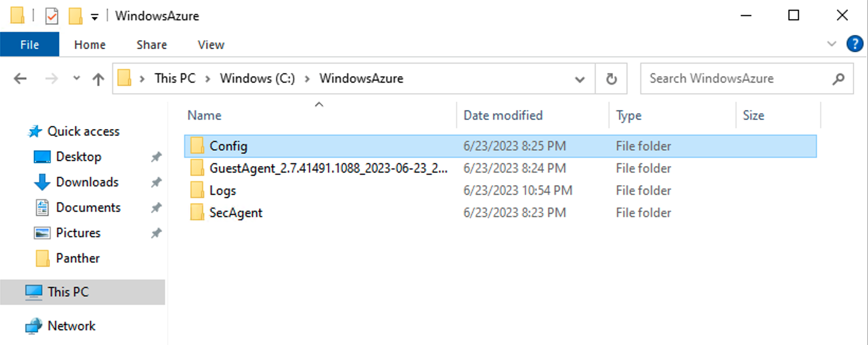Click the up-one-level arrow icon
The image size is (868, 345).
coord(98,78)
